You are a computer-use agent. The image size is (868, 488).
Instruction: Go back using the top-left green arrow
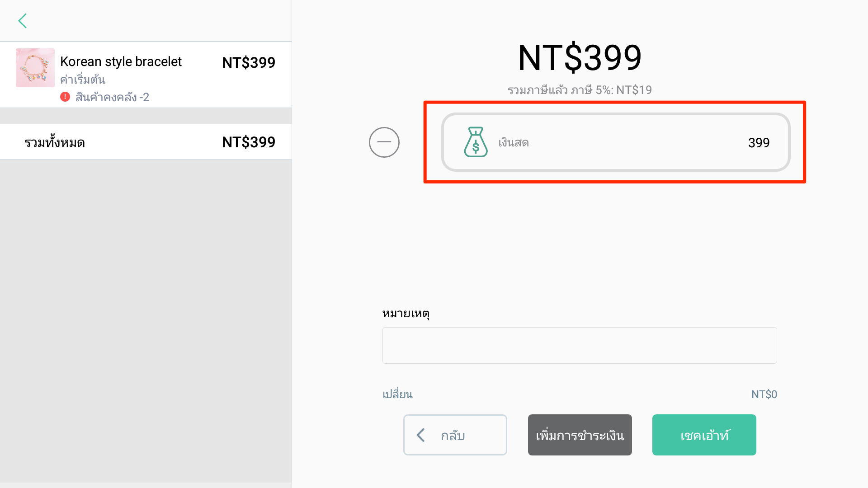[x=23, y=21]
